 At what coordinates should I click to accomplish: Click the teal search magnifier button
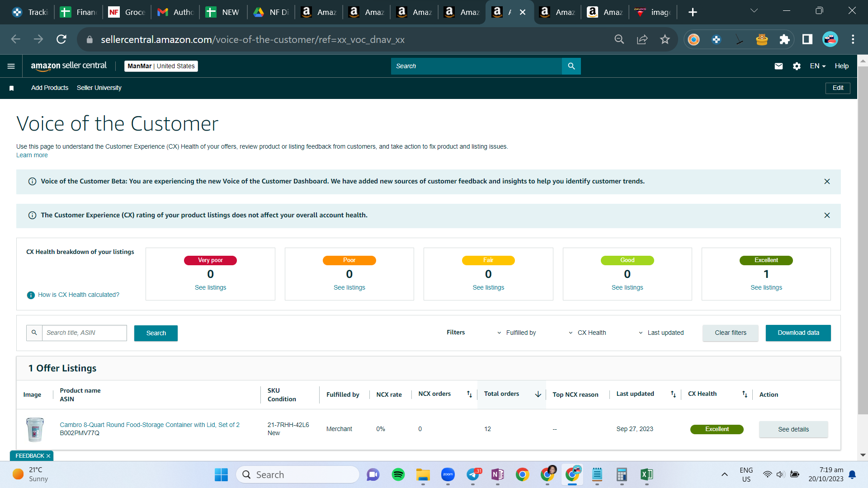571,66
